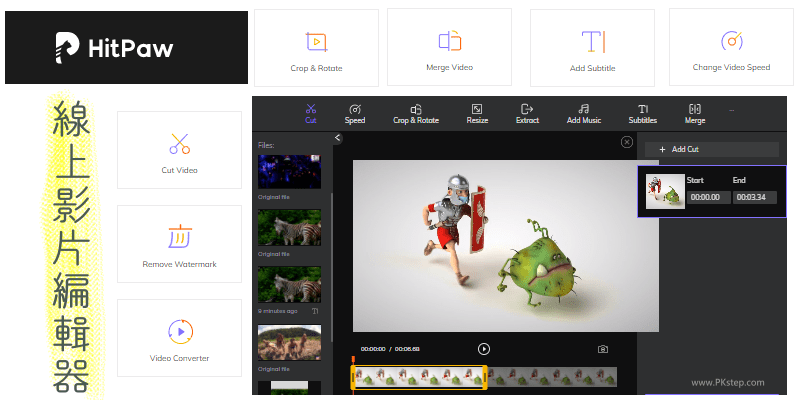Open the Add Music tool
The width and height of the screenshot is (800, 400).
[x=584, y=114]
